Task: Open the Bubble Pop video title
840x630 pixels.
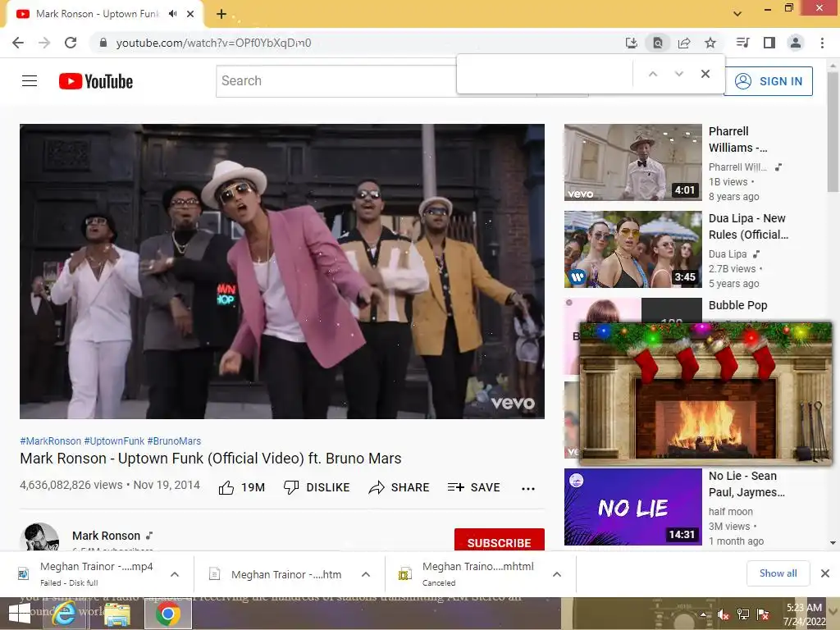Action: pos(737,305)
